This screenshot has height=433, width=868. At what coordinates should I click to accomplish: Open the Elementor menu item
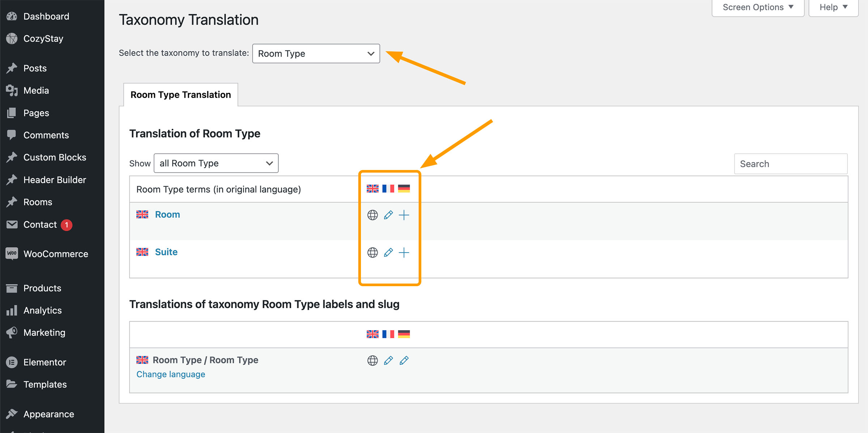click(x=44, y=362)
